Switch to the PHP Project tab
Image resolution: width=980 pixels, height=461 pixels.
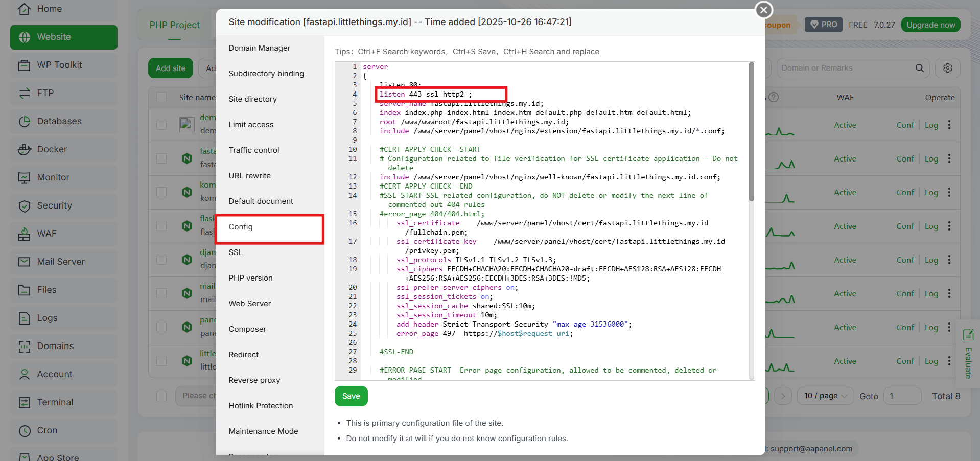[174, 25]
